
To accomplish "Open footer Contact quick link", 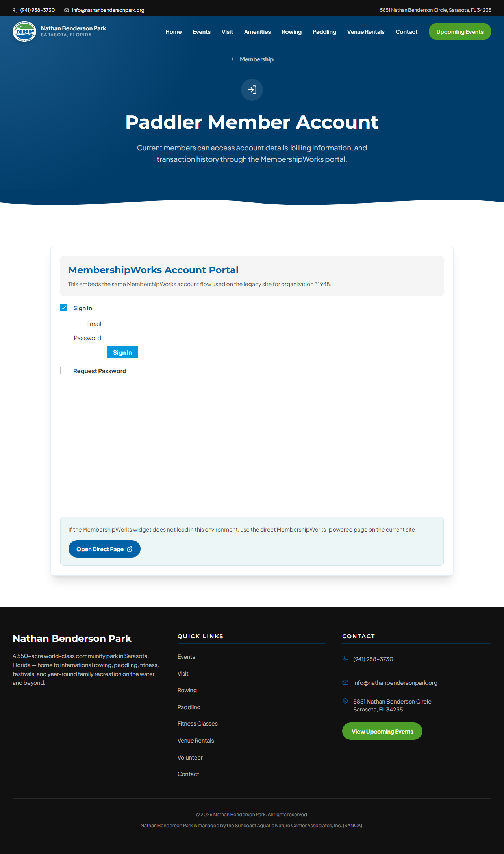I will click(x=188, y=774).
